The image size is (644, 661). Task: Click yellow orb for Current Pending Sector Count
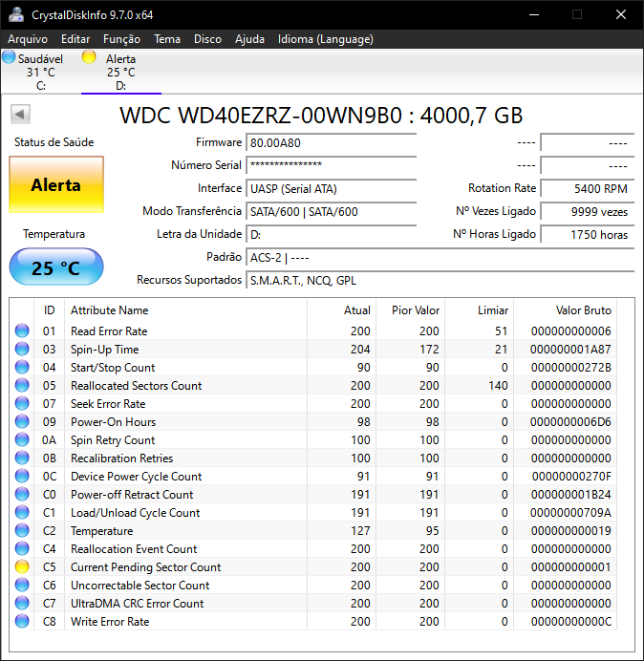[22, 566]
